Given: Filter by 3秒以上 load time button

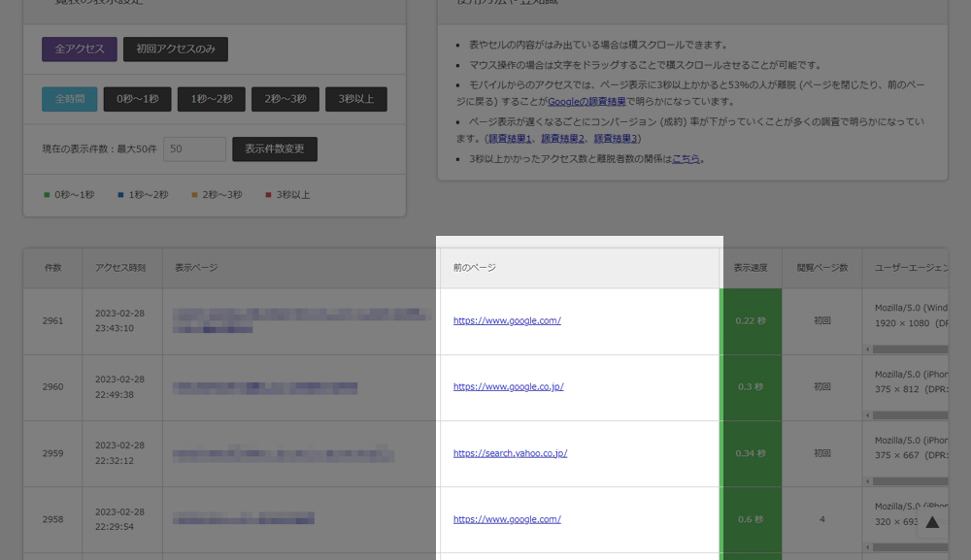Looking at the screenshot, I should pos(356,99).
